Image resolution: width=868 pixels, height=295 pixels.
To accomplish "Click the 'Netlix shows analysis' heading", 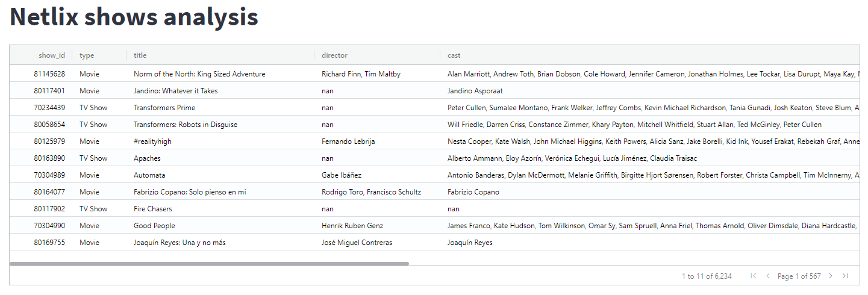I will point(134,17).
